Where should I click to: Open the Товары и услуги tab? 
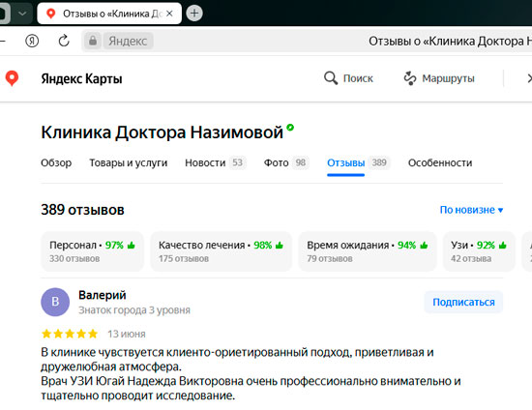(x=129, y=162)
